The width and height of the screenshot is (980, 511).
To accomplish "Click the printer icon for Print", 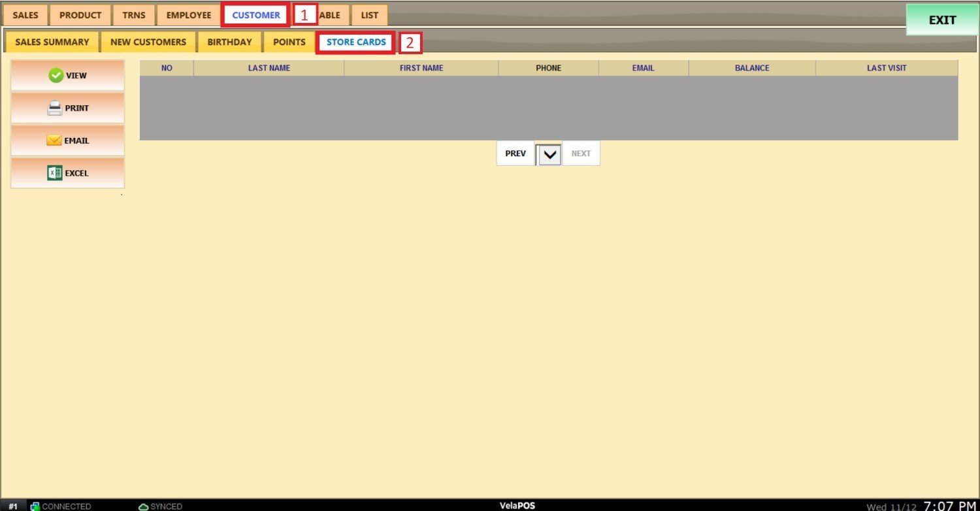I will coord(55,108).
